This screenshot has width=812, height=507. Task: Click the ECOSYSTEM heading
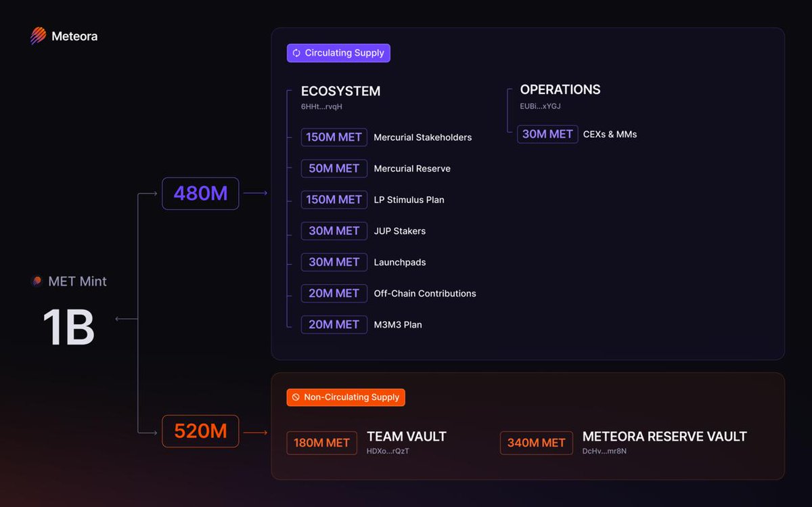[x=340, y=91]
